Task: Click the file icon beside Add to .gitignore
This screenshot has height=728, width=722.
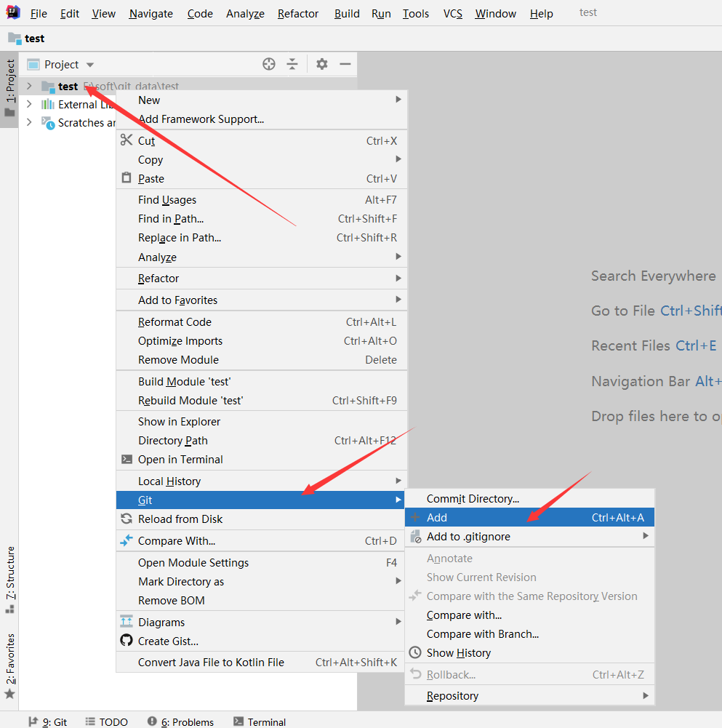Action: [416, 536]
